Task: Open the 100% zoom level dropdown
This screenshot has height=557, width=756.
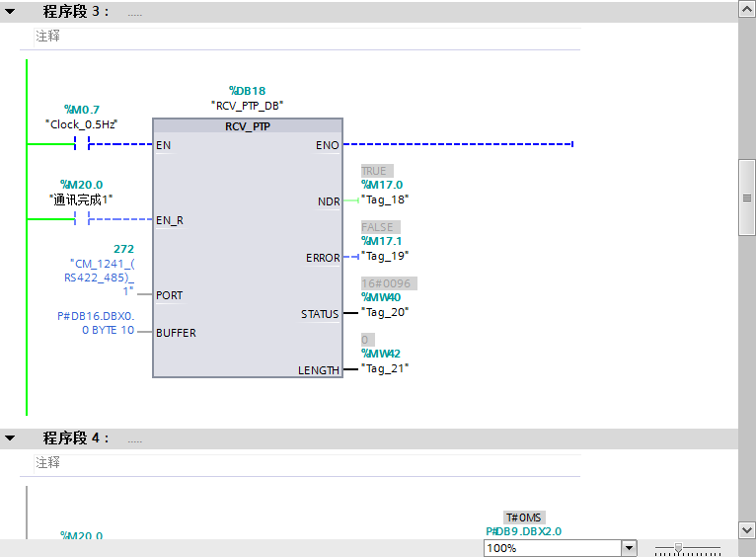Action: (x=629, y=548)
